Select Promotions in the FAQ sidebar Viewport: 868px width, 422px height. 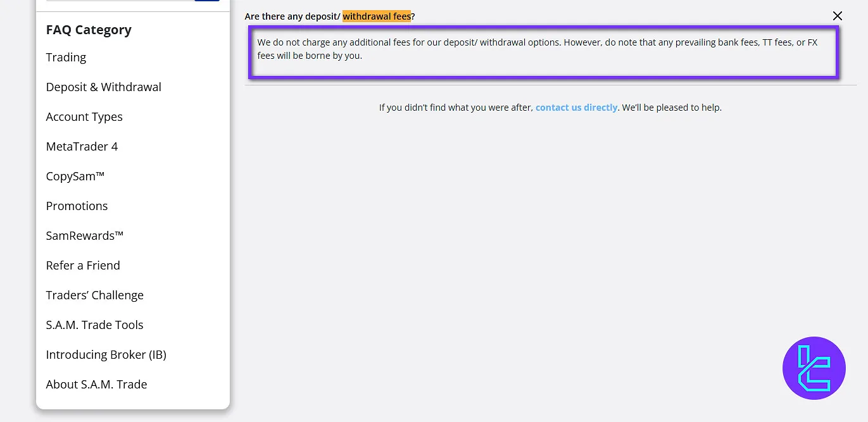(77, 206)
